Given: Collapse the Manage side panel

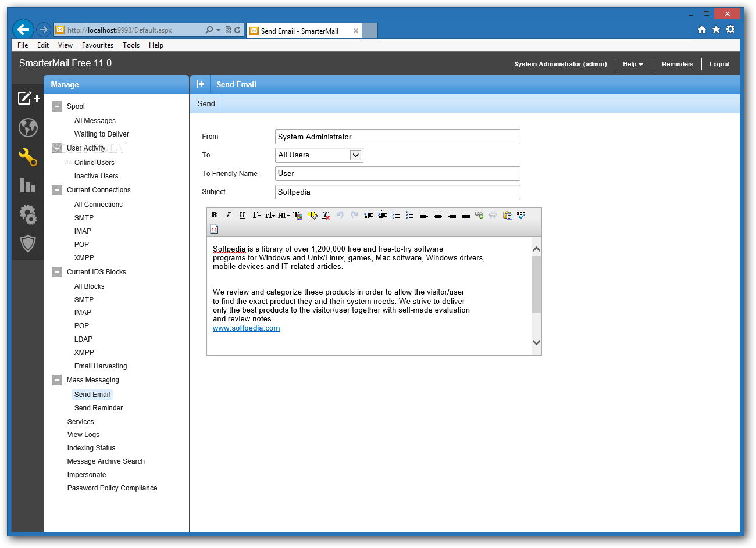Looking at the screenshot, I should (200, 84).
